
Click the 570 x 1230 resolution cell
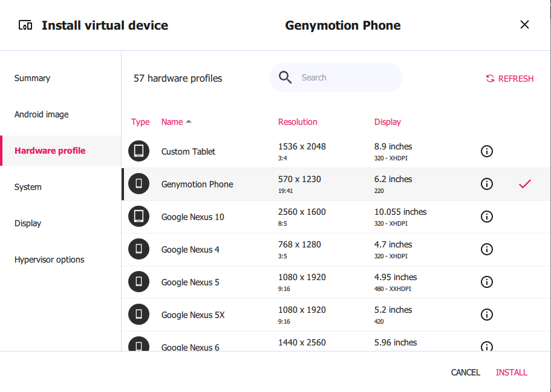[299, 179]
